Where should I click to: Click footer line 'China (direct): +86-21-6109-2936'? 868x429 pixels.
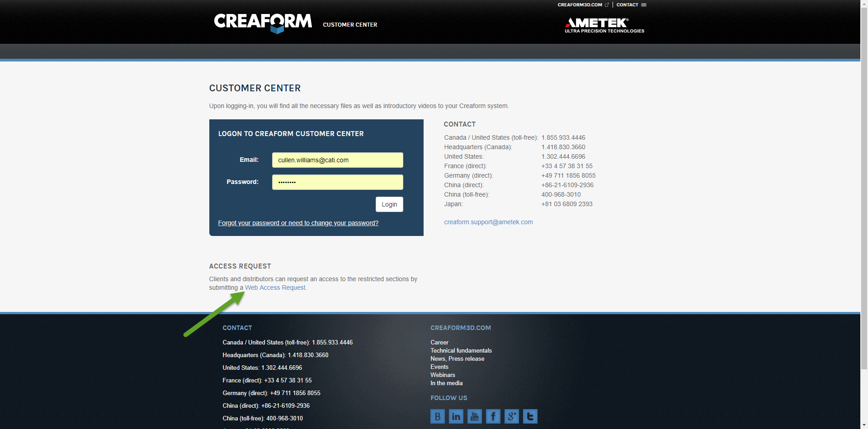(266, 406)
